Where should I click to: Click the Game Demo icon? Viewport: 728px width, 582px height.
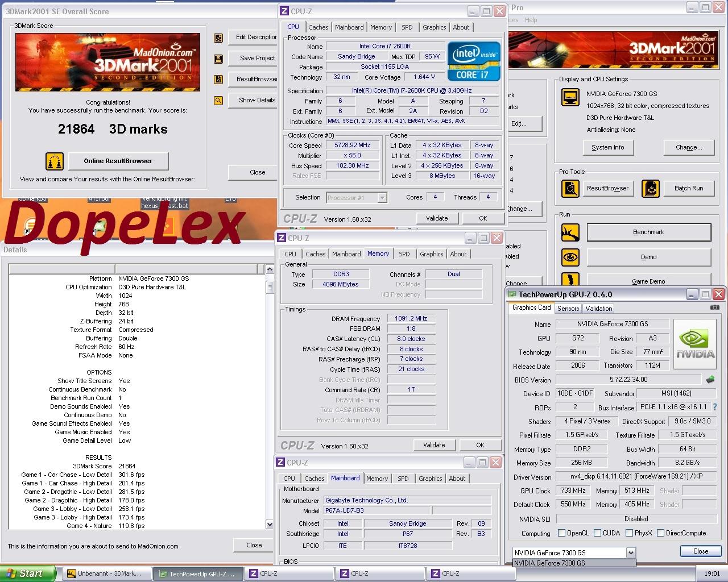pos(570,279)
